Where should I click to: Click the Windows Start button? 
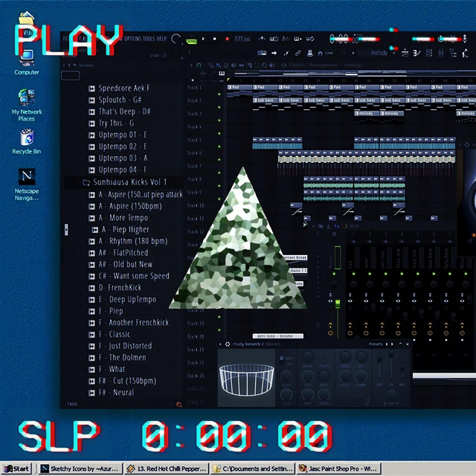17,469
